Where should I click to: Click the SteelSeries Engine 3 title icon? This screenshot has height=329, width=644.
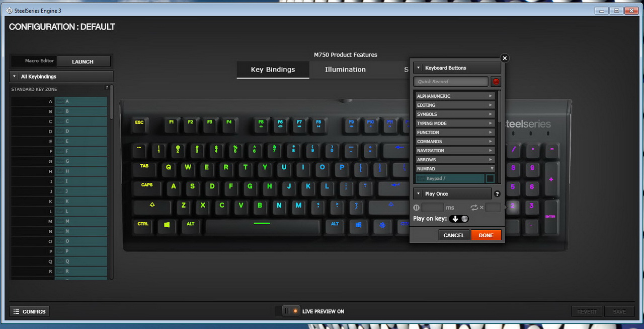point(9,11)
